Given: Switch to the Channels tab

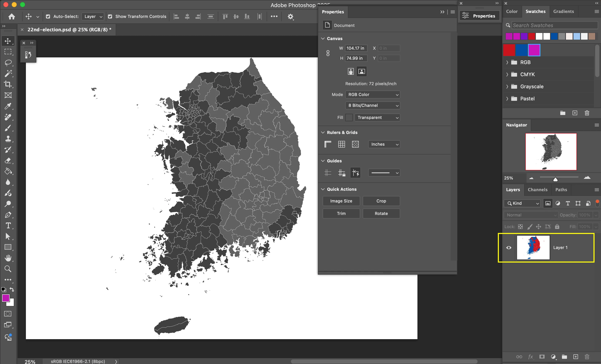Looking at the screenshot, I should tap(537, 190).
